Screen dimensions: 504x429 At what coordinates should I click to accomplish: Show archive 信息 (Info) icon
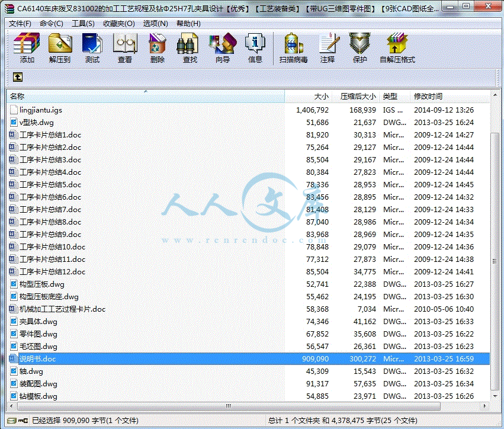point(255,43)
